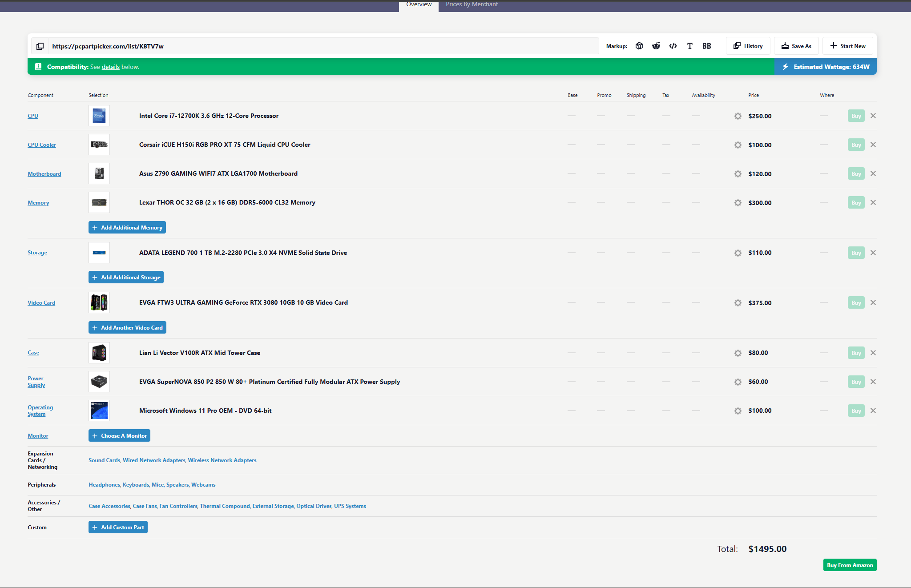Browse Wireless Network Adapters

click(x=222, y=460)
